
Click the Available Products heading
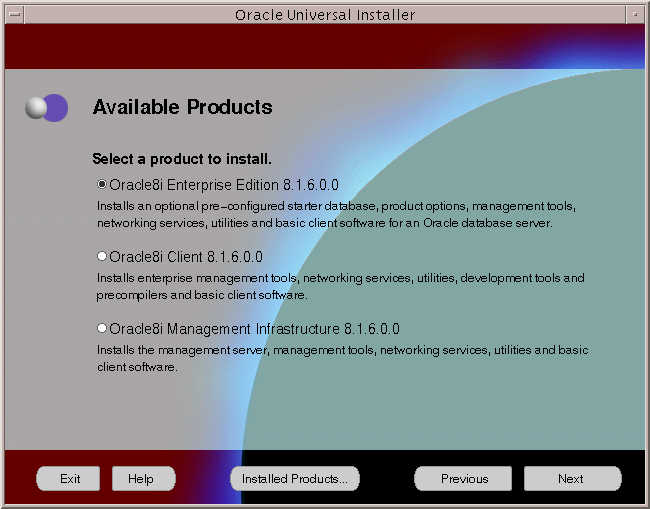point(182,107)
